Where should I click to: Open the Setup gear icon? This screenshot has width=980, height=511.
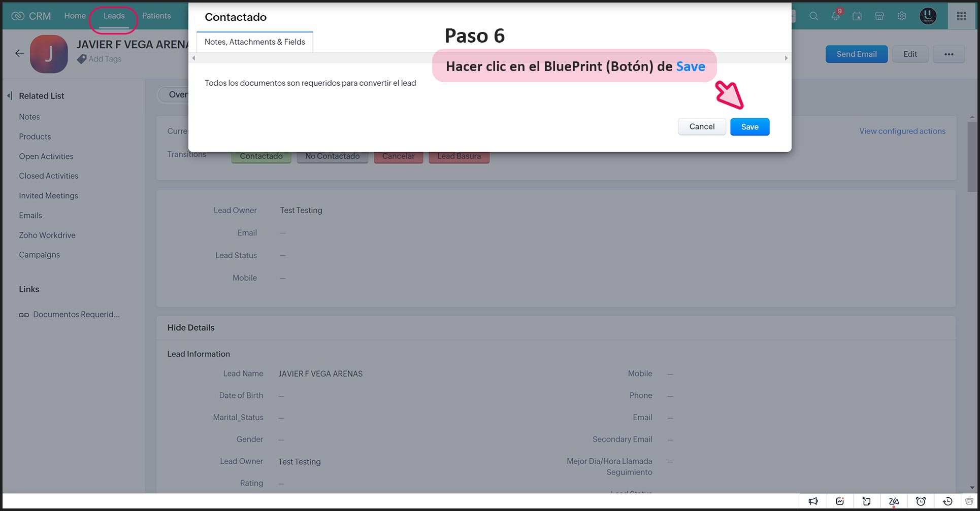pos(902,16)
